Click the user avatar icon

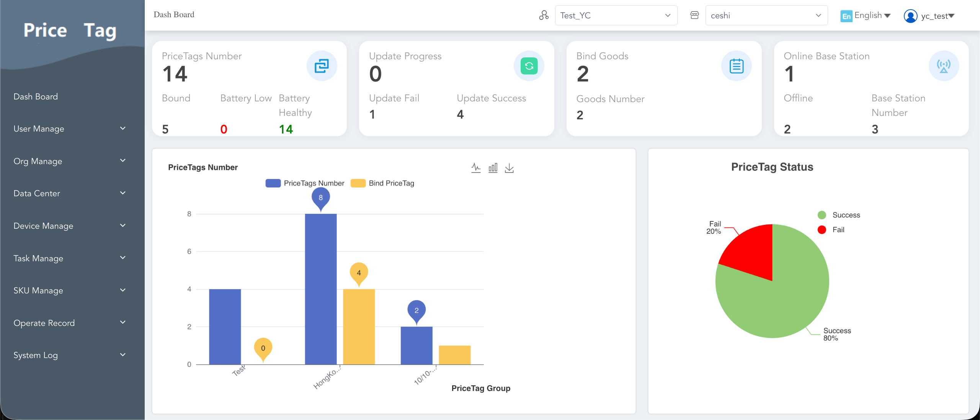(910, 16)
